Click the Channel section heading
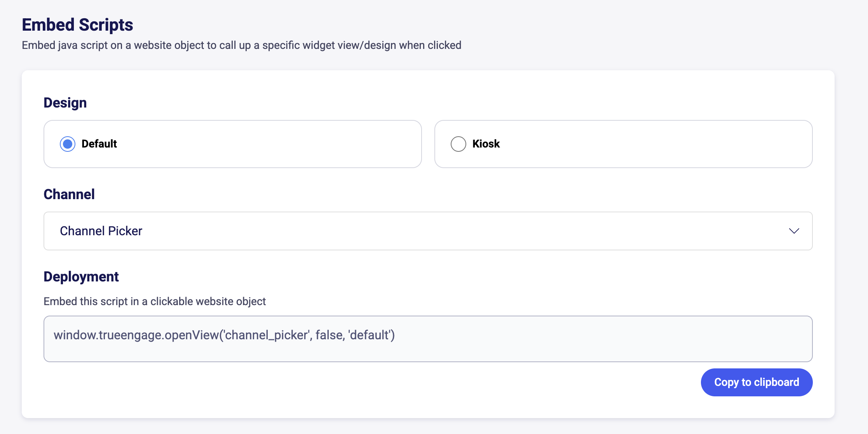Screen dimensions: 868x434 69,194
